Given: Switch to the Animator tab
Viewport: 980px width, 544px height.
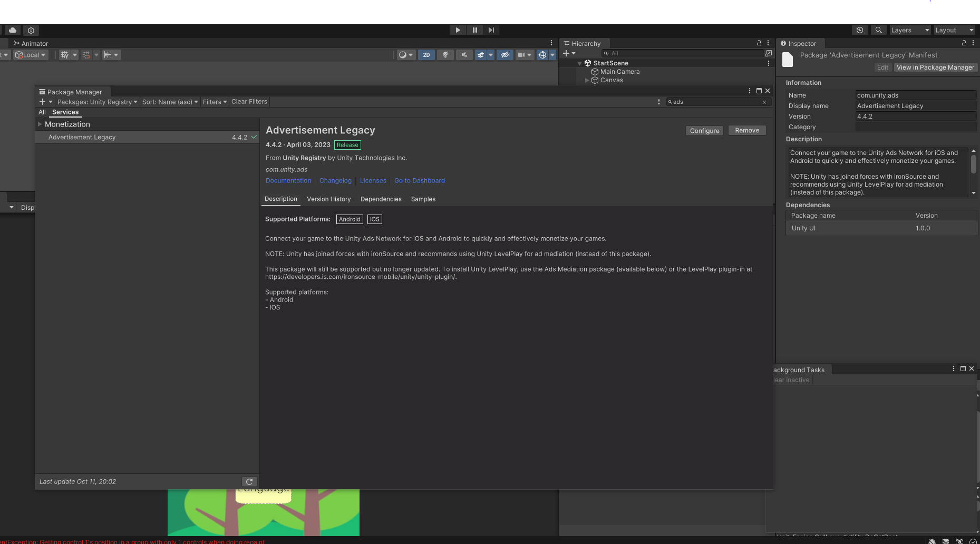Looking at the screenshot, I should [31, 44].
